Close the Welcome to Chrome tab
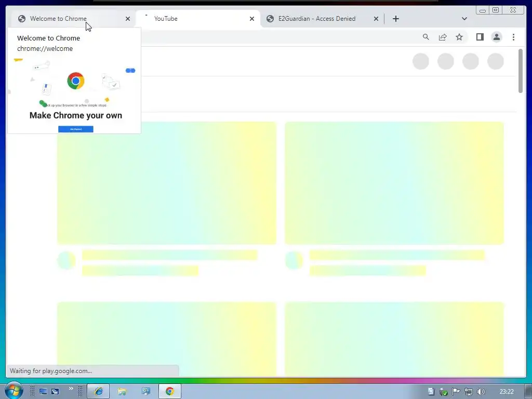 (128, 19)
